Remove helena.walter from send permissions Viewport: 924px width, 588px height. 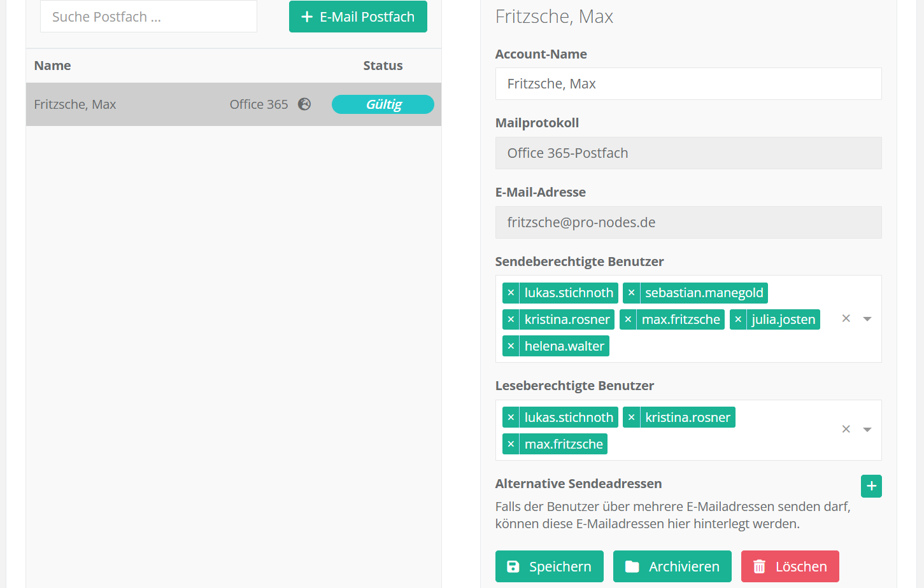click(x=511, y=346)
